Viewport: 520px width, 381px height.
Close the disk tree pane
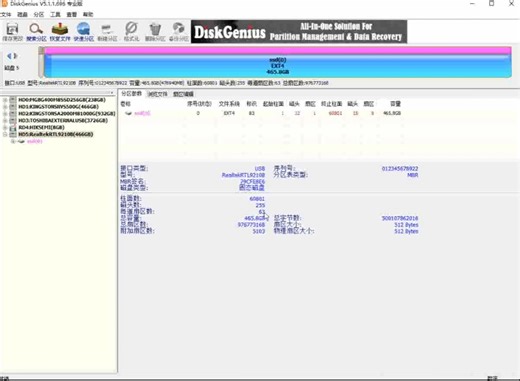(112, 93)
